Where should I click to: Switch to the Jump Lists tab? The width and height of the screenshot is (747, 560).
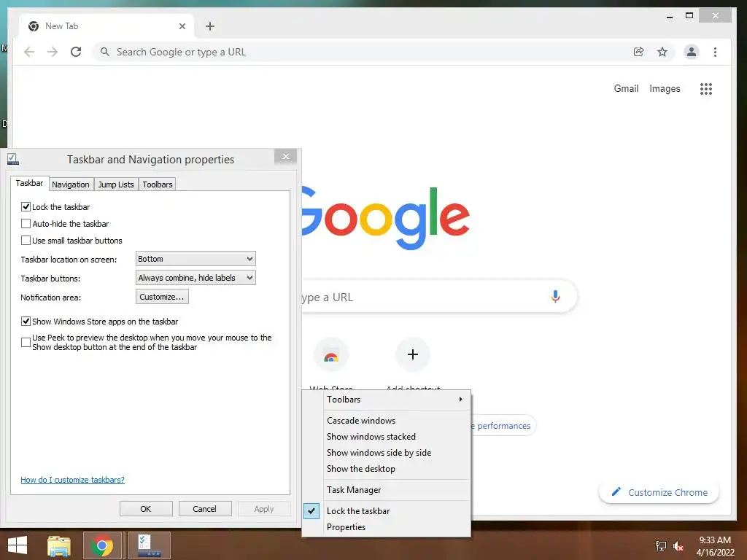[x=116, y=184]
